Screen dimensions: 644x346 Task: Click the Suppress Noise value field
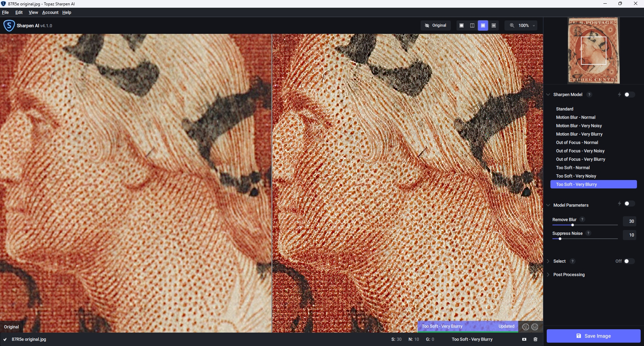click(x=630, y=235)
